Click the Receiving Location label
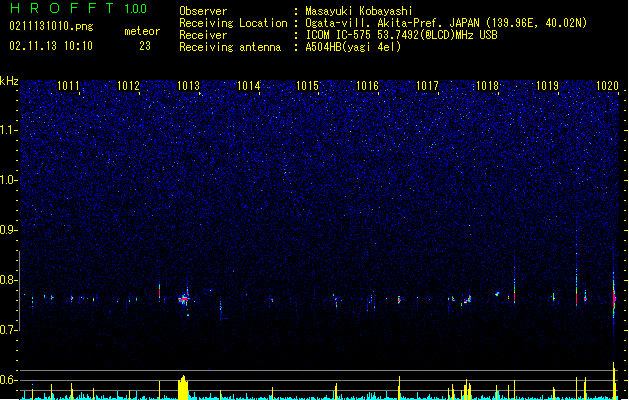 [x=233, y=23]
